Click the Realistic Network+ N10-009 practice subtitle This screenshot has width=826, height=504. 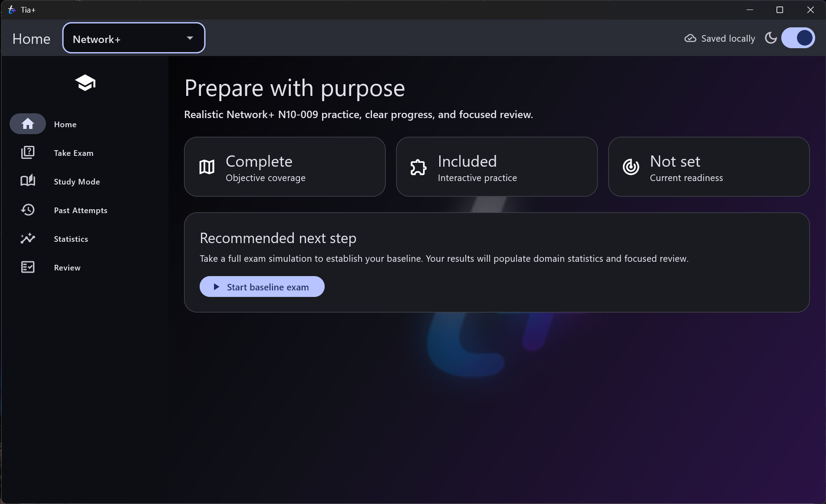(x=359, y=115)
